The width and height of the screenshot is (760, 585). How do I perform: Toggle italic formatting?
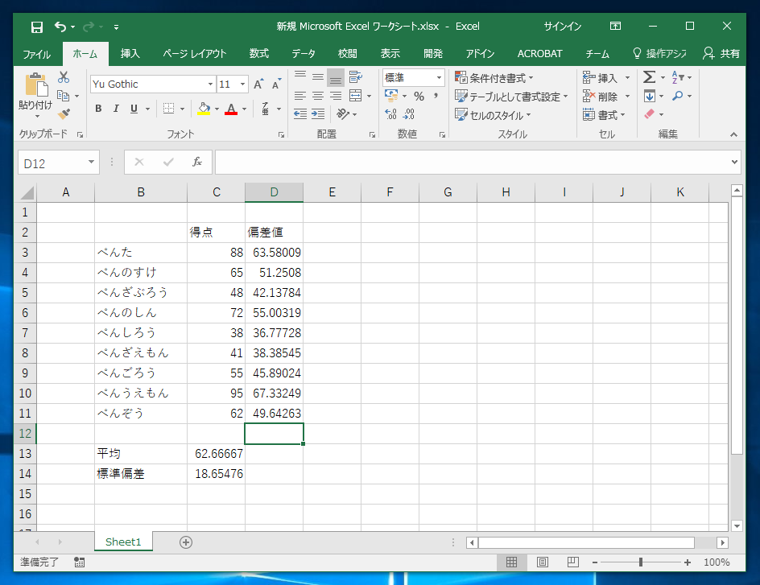(115, 109)
